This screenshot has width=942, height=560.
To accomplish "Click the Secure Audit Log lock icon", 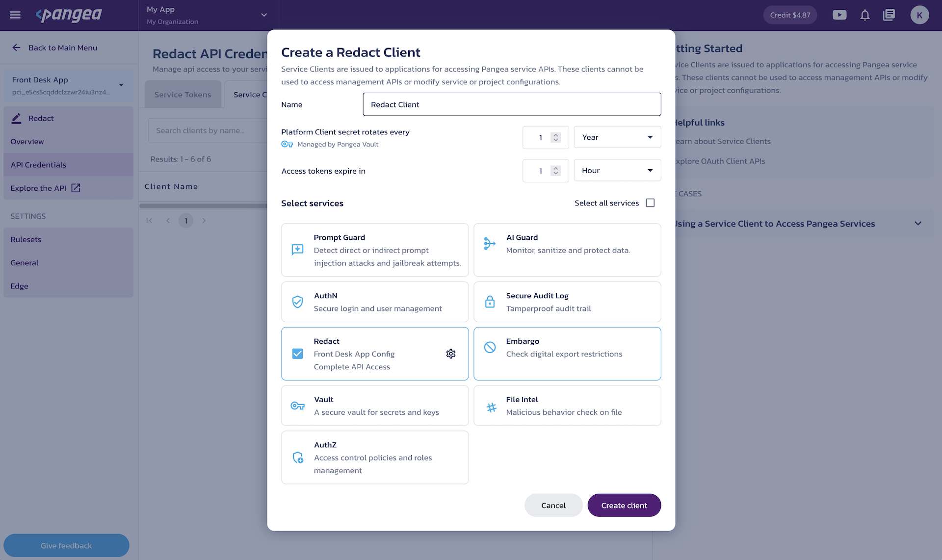I will 490,302.
